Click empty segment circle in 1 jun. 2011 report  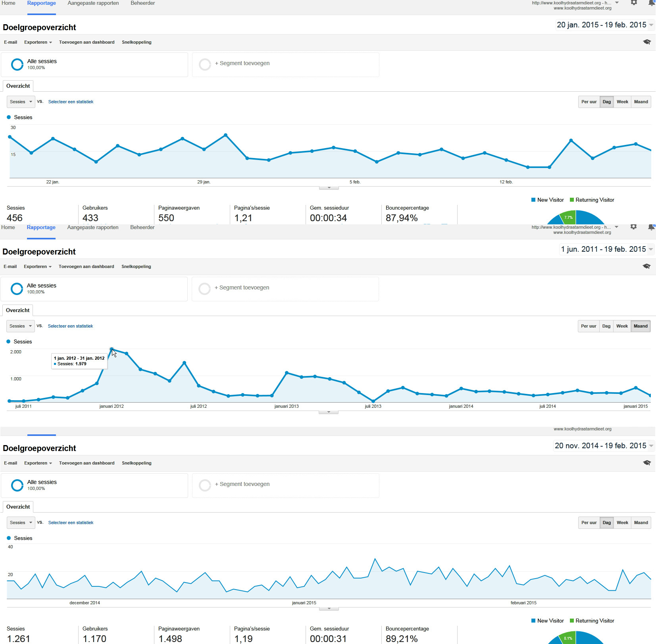204,289
